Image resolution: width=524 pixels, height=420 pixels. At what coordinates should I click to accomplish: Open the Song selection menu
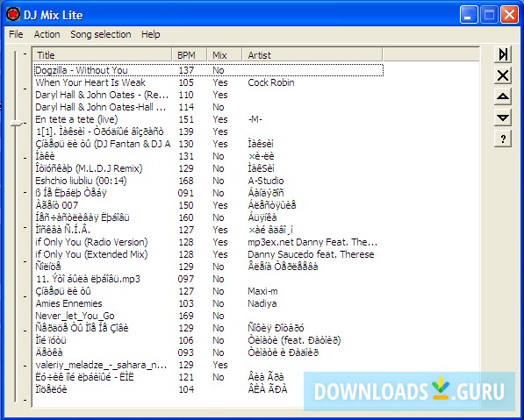(101, 34)
